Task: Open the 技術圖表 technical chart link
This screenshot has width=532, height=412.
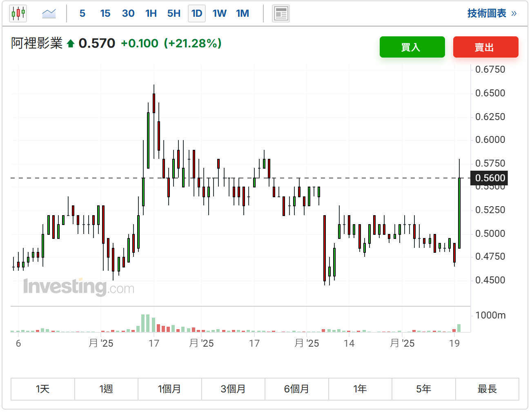Action: pyautogui.click(x=492, y=13)
